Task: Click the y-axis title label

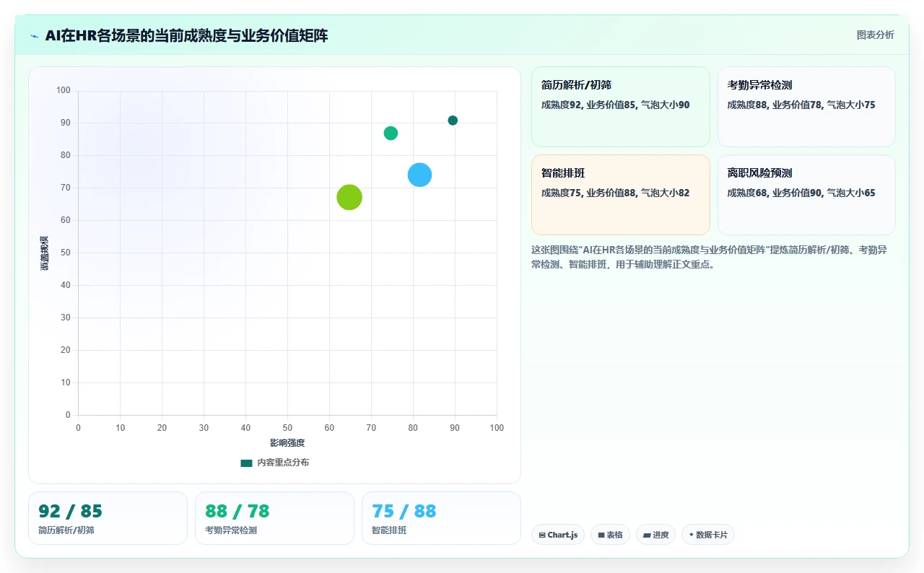Action: [x=44, y=253]
